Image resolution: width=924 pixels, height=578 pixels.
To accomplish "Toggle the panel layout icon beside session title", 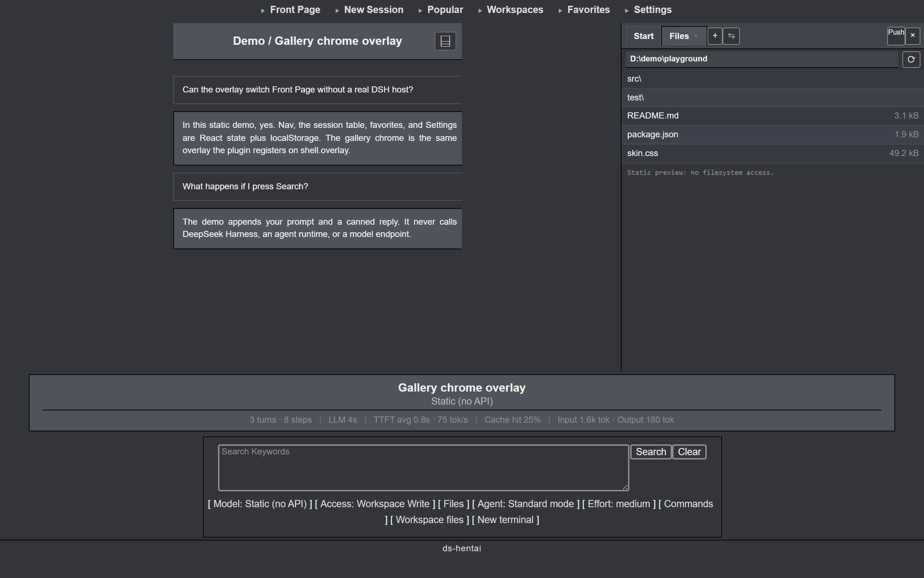I will 445,41.
